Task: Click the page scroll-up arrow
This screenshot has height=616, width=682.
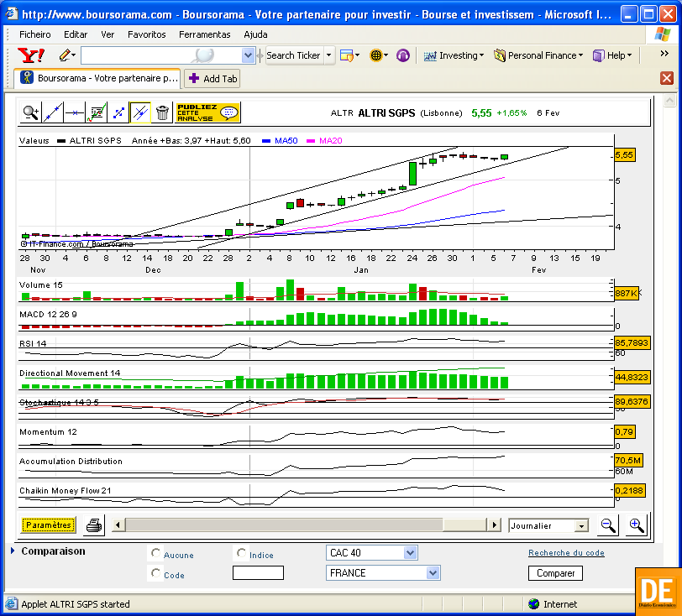Action: click(670, 101)
